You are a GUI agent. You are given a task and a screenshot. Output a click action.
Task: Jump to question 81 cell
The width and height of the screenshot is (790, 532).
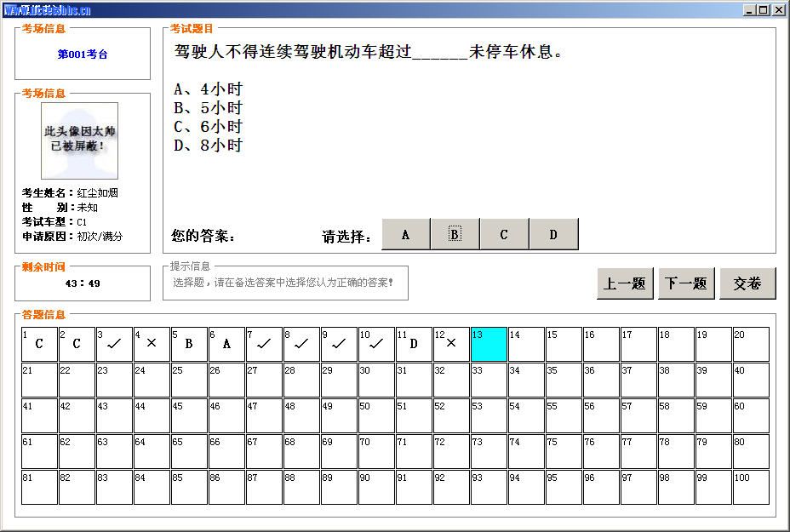39,487
